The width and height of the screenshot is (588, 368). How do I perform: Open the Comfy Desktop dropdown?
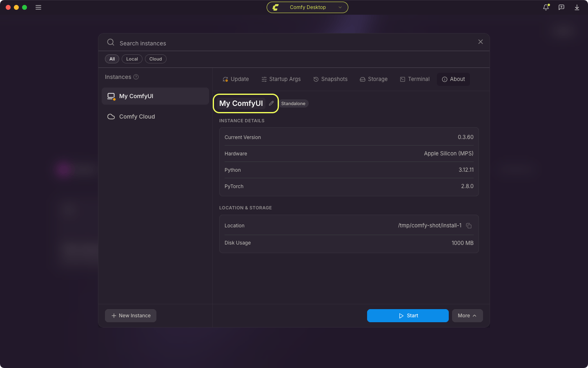point(307,7)
